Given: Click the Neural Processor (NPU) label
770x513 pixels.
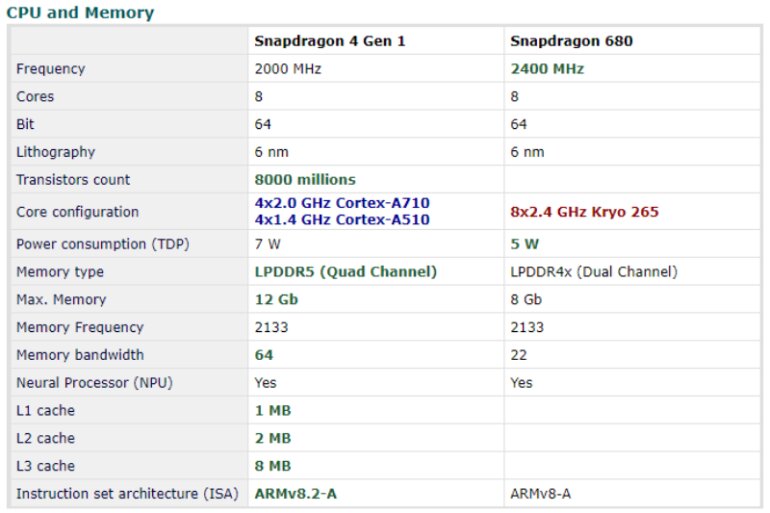Looking at the screenshot, I should pos(94,383).
